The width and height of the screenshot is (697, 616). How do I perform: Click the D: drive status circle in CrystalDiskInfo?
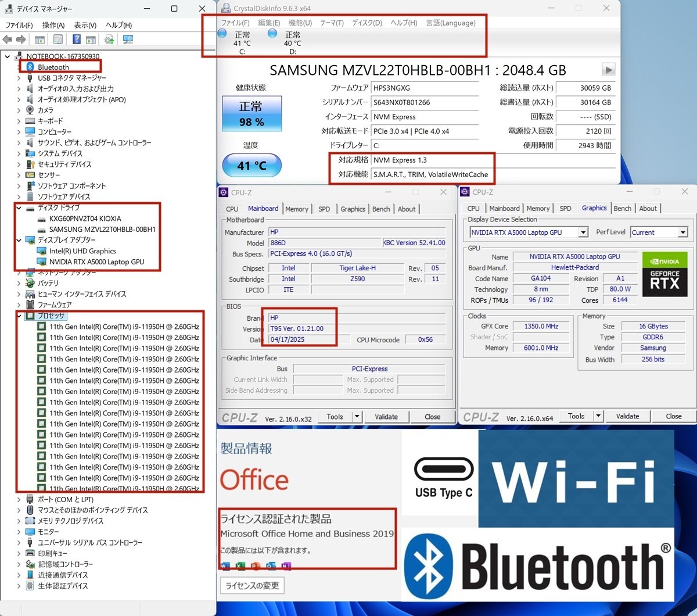point(272,34)
